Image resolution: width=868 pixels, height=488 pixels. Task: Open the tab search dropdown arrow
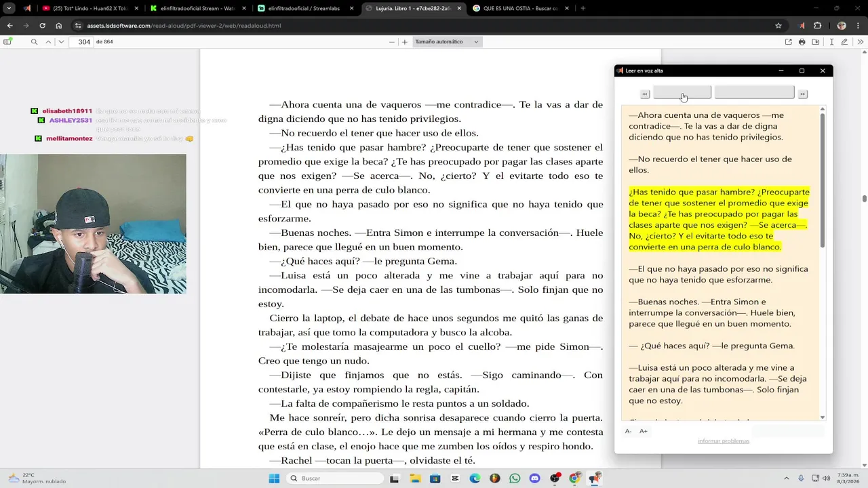tap(9, 8)
